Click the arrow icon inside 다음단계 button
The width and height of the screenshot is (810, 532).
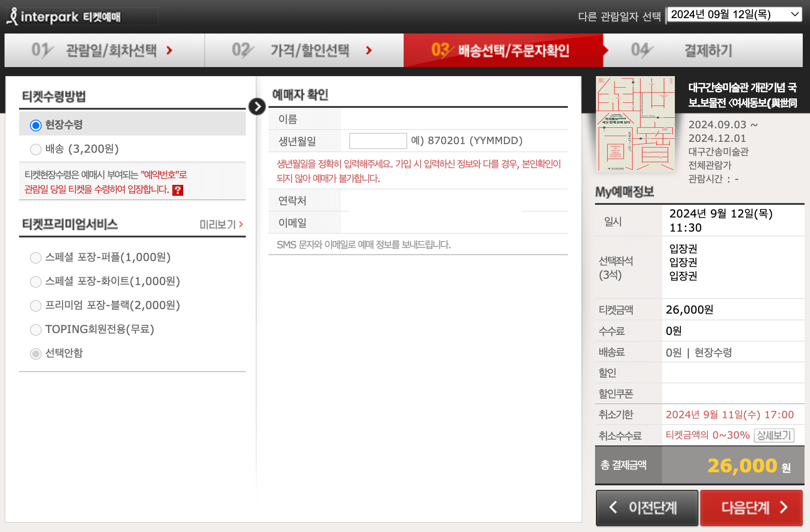tap(784, 508)
